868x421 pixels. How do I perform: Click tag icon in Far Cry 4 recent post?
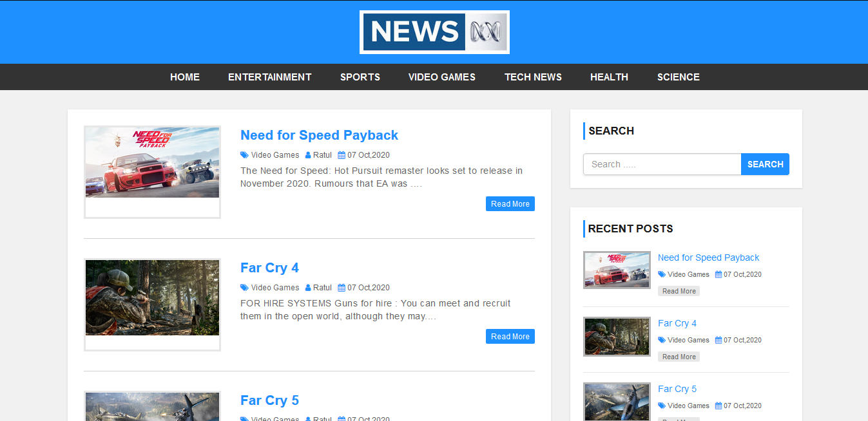pos(662,340)
